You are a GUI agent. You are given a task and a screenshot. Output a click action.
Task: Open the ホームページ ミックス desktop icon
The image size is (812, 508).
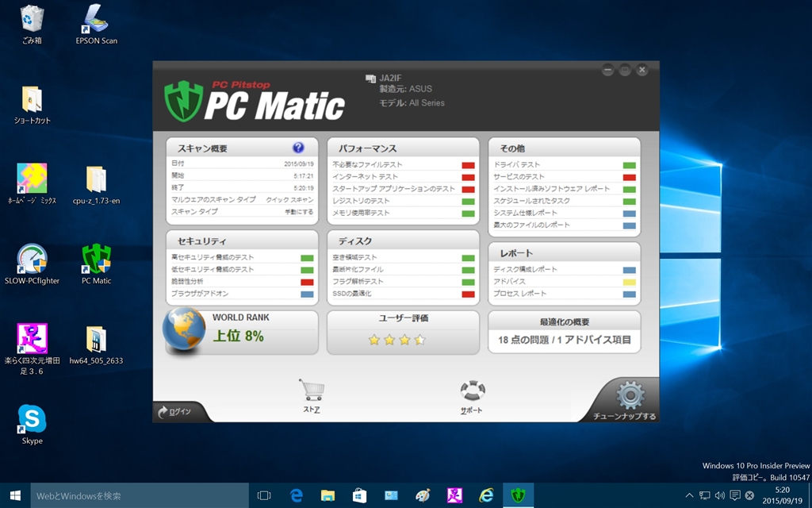[32, 184]
